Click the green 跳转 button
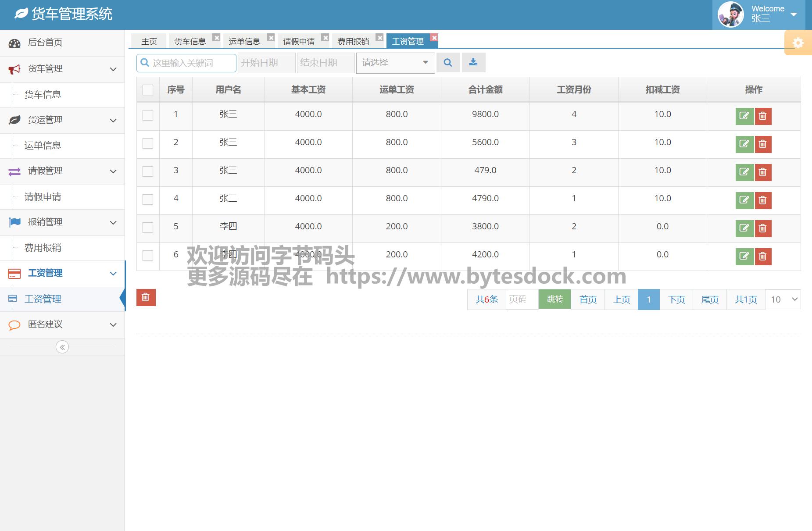This screenshot has width=812, height=531. click(554, 299)
